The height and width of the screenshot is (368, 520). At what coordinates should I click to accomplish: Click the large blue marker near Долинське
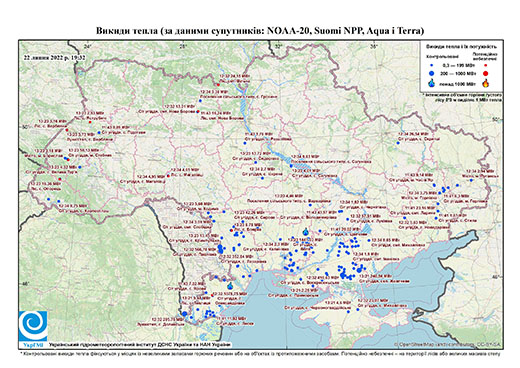point(184,314)
